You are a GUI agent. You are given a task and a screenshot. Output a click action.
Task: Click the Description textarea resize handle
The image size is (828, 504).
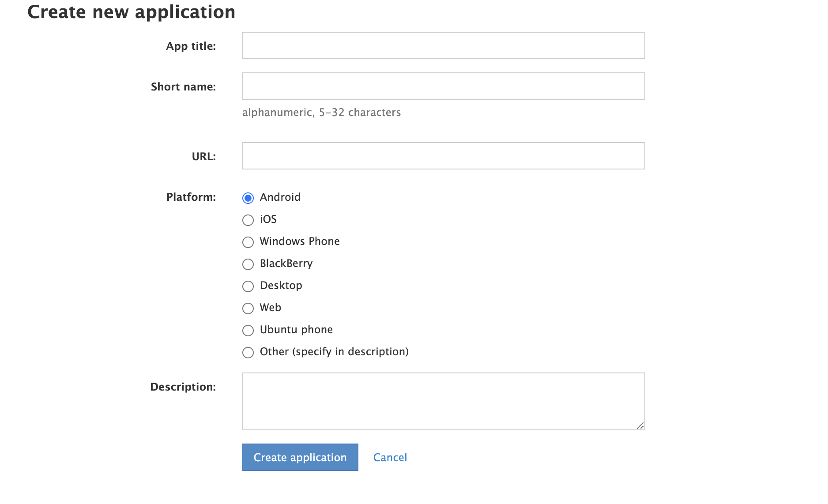click(640, 425)
